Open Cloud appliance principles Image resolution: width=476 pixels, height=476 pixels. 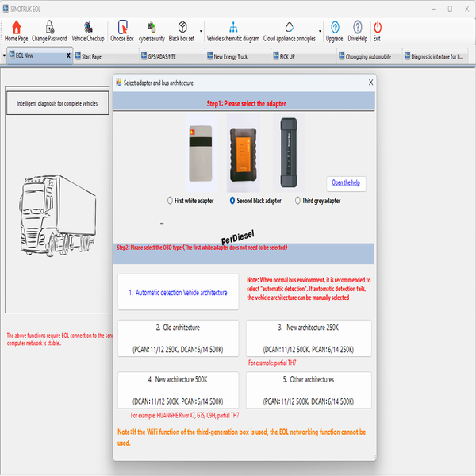(x=289, y=30)
